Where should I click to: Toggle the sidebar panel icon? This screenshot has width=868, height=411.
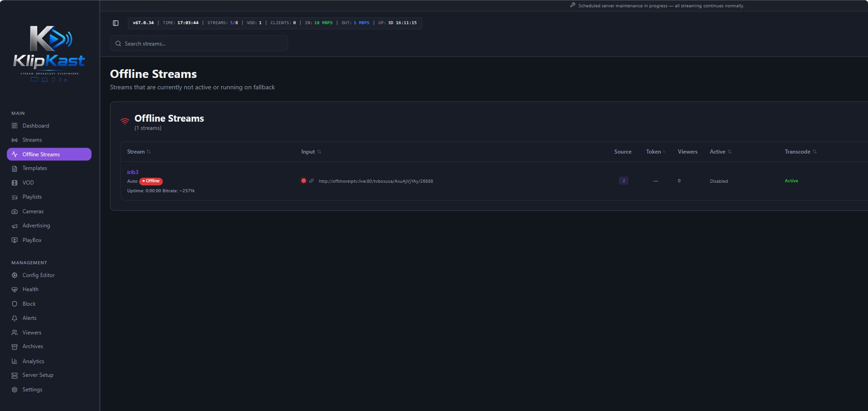(x=116, y=23)
